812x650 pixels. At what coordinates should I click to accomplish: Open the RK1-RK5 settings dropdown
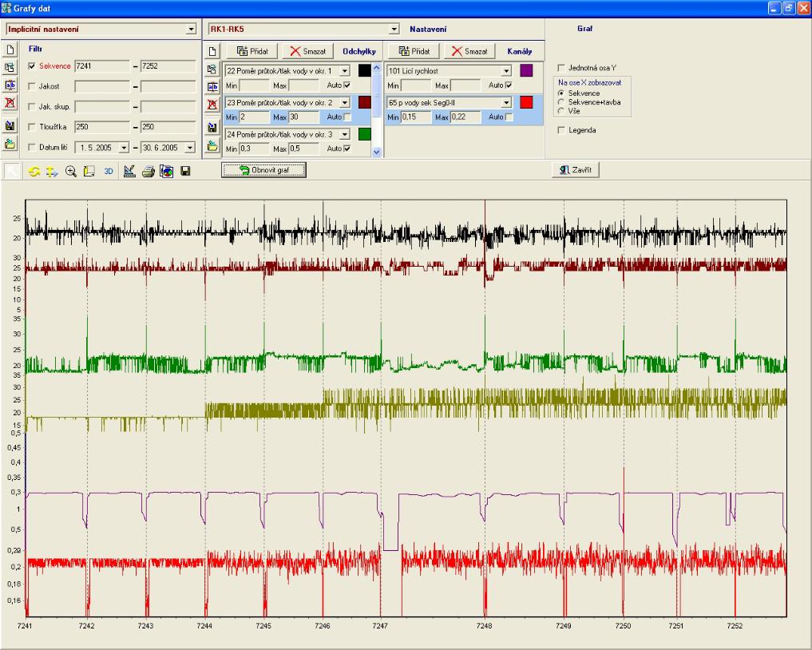[394, 30]
